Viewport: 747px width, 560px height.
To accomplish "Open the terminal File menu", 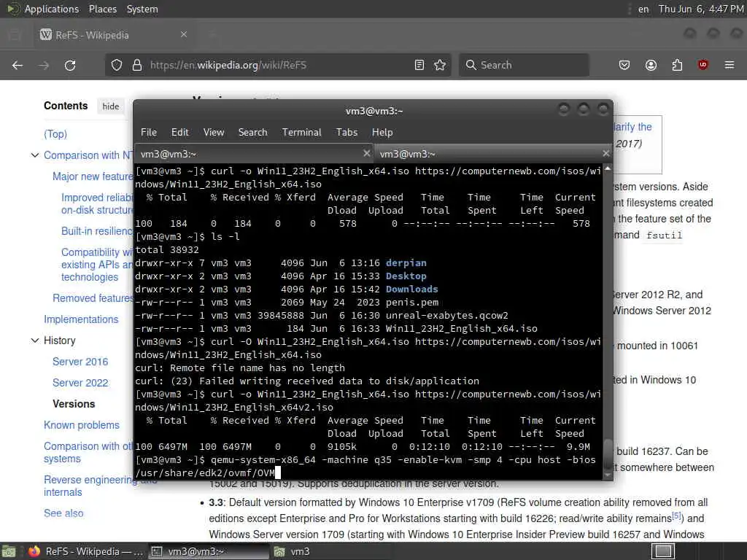I will 149,133.
